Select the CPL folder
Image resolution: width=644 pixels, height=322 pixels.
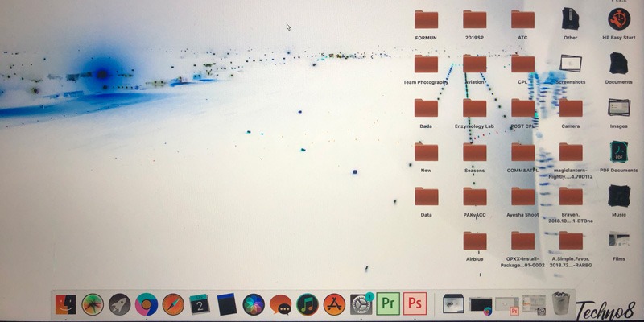[x=522, y=64]
